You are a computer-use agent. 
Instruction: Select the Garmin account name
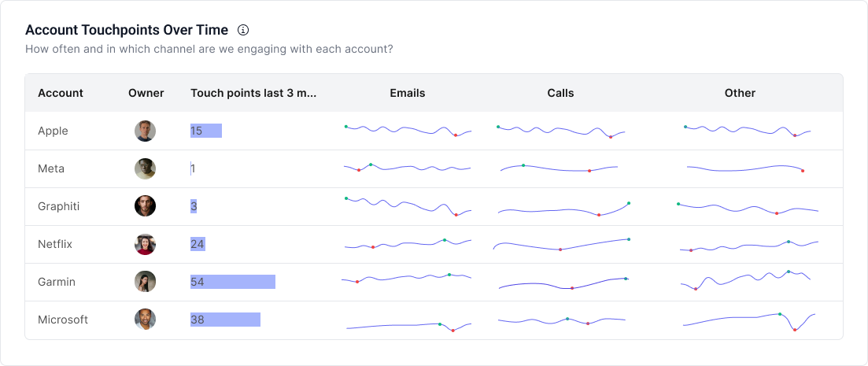57,282
